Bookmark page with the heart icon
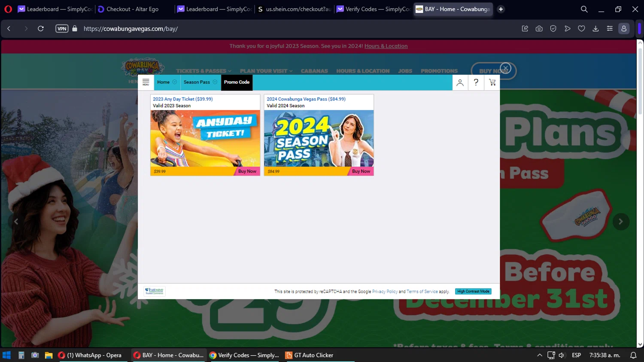 click(x=581, y=29)
